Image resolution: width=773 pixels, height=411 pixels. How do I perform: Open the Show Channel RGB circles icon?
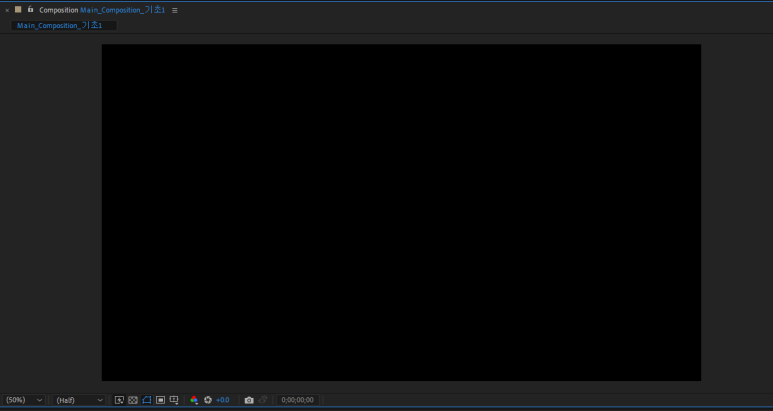[194, 400]
